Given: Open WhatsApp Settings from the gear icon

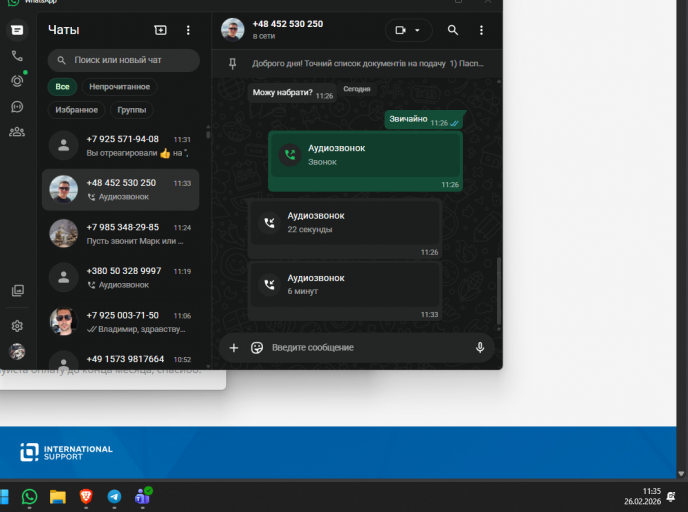Looking at the screenshot, I should pos(17,326).
